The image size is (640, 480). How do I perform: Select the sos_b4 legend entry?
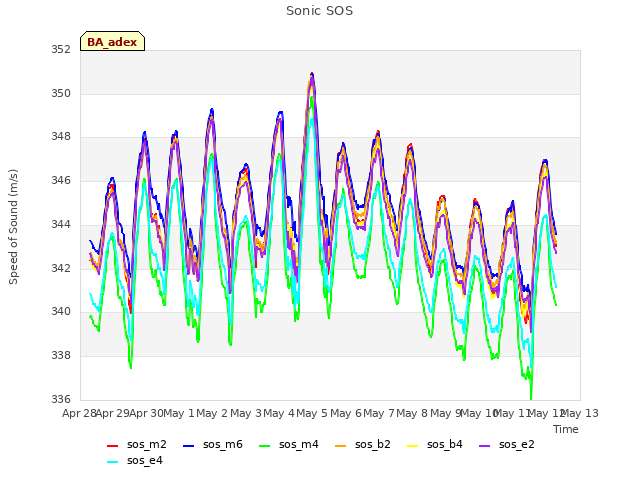[435, 444]
